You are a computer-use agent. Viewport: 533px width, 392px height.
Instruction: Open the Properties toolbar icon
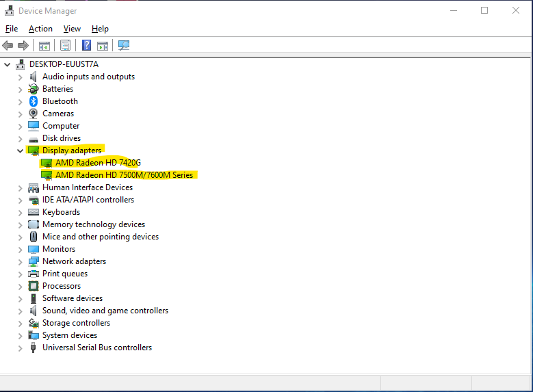(65, 45)
